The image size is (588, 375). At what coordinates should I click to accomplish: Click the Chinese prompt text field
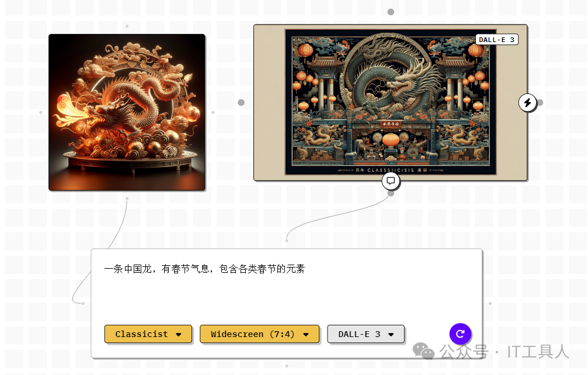pyautogui.click(x=287, y=285)
